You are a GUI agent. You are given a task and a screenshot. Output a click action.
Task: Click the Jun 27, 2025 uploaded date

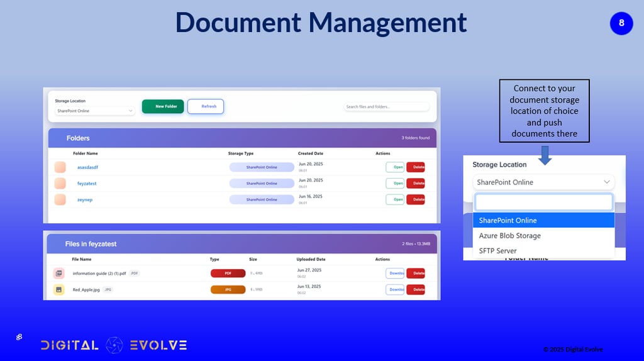(x=309, y=270)
